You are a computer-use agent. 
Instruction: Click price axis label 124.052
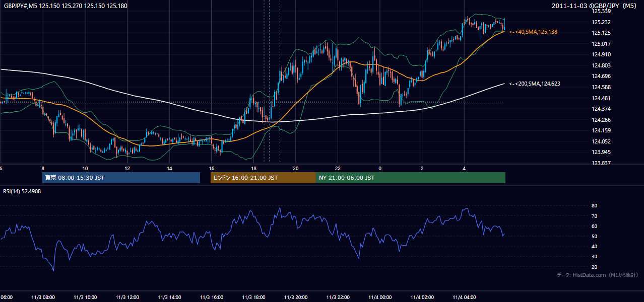coord(601,141)
